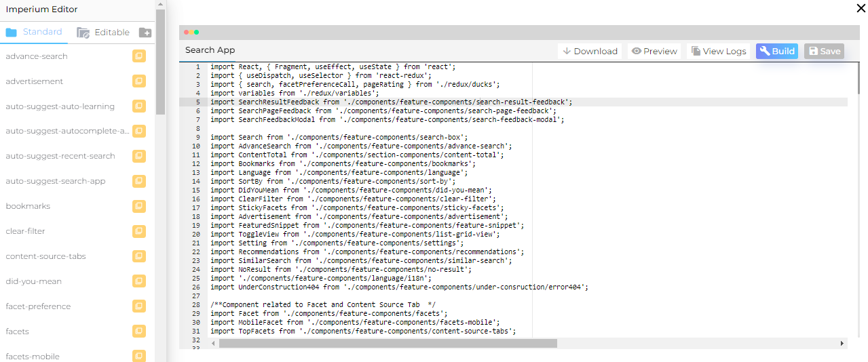Click the right arrow of the horizontal scrollbar
This screenshot has width=868, height=362.
tap(843, 344)
